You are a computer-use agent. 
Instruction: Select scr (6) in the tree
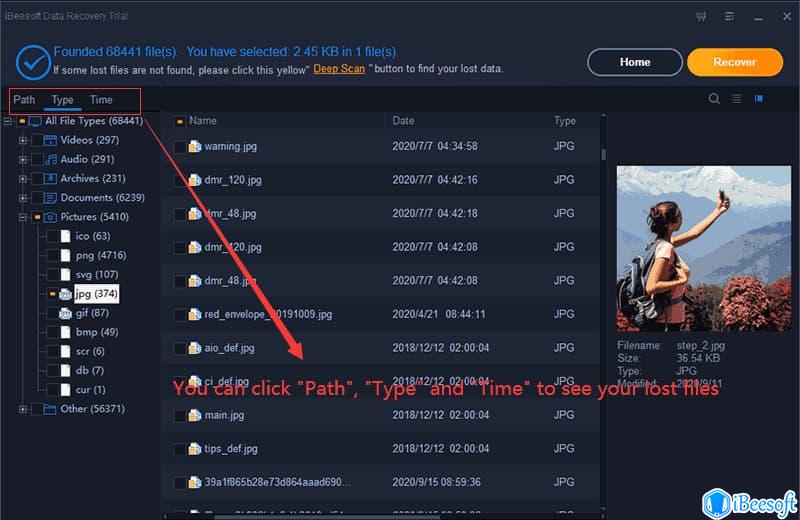pyautogui.click(x=90, y=352)
